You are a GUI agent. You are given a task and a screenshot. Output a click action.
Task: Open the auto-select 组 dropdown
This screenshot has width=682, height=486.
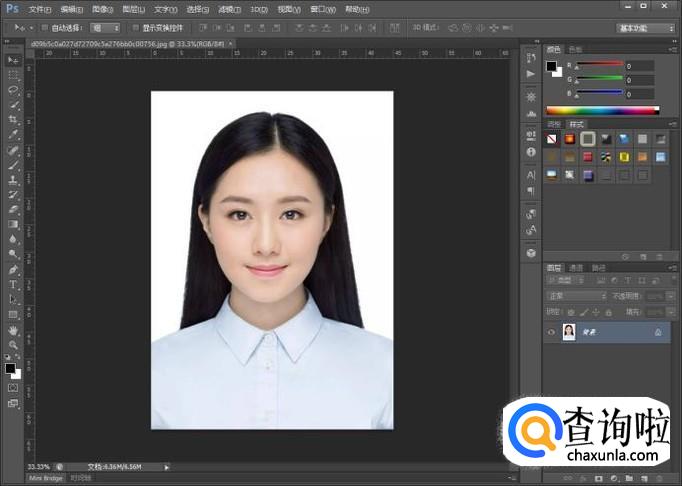tap(105, 28)
